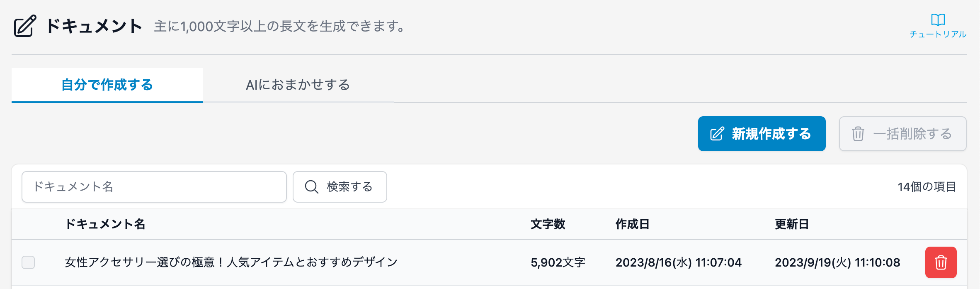Click the 新規作成する button label
This screenshot has width=980, height=289.
[771, 134]
